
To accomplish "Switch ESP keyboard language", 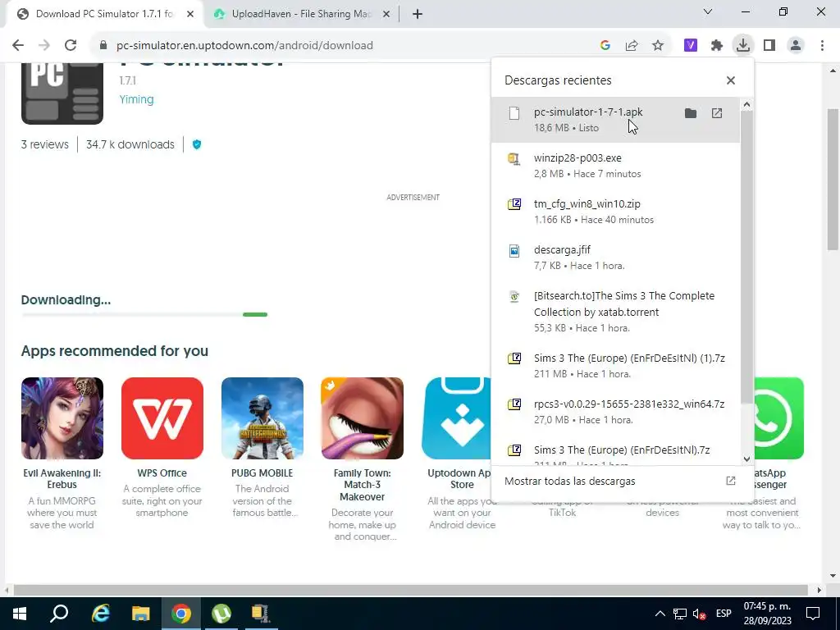I will pos(724,614).
